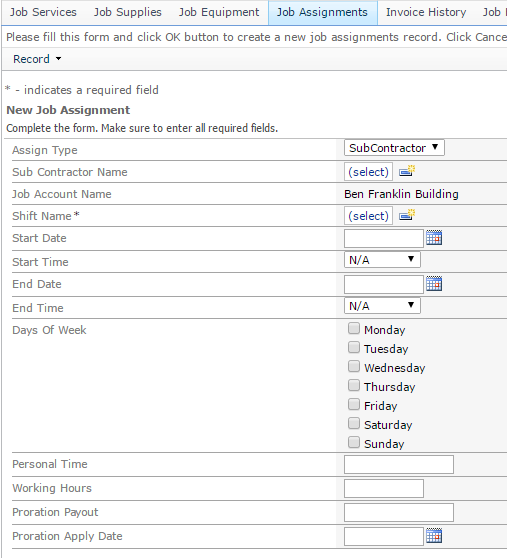Tick the Friday checkbox
The height and width of the screenshot is (558, 507).
[x=354, y=404]
